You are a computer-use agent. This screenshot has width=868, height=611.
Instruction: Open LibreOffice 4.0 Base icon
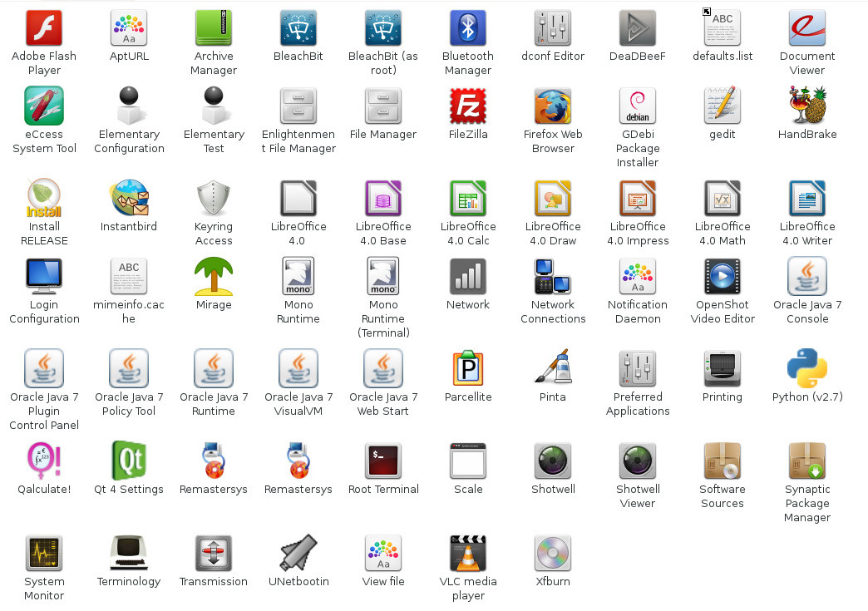(383, 198)
